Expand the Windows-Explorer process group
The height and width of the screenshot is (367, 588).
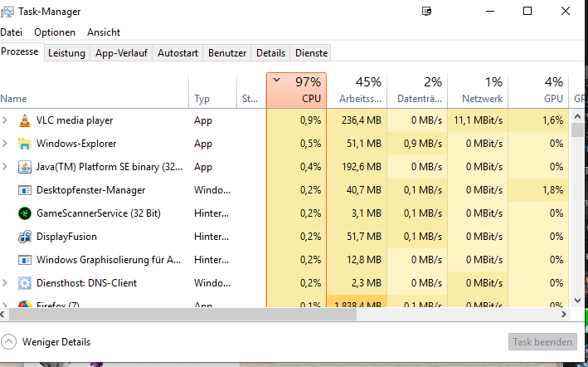point(5,144)
